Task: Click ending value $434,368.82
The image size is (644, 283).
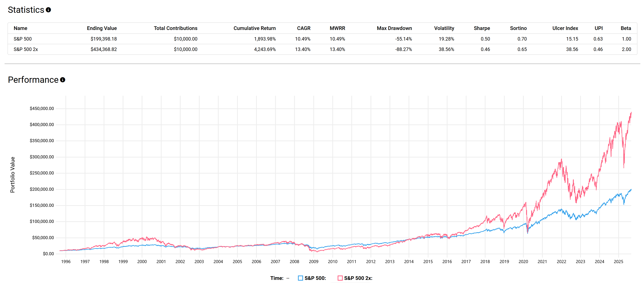Action: point(103,50)
